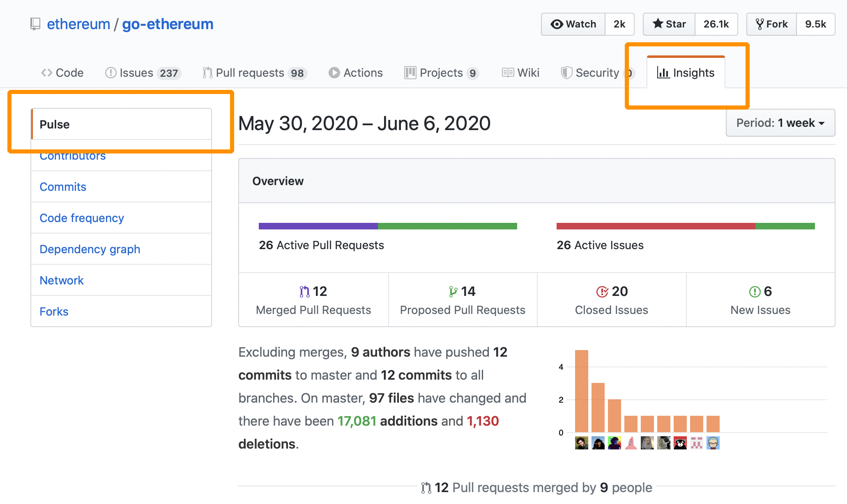The width and height of the screenshot is (847, 504).
Task: Select the Insights tab
Action: tap(686, 73)
